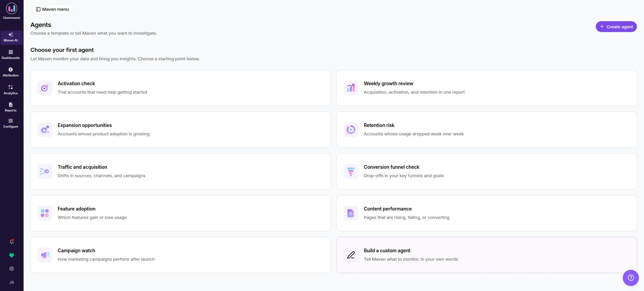
Task: Open settings gear in sidebar
Action: [12, 269]
